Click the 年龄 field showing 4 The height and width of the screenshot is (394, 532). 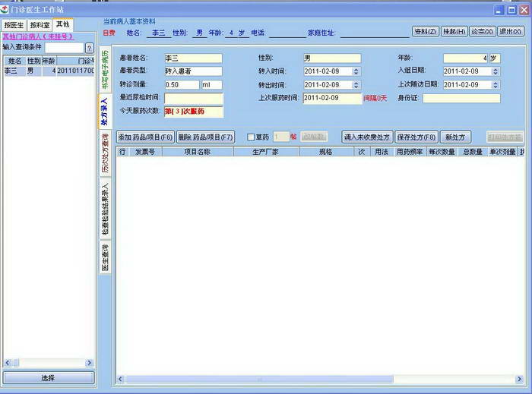pos(465,58)
